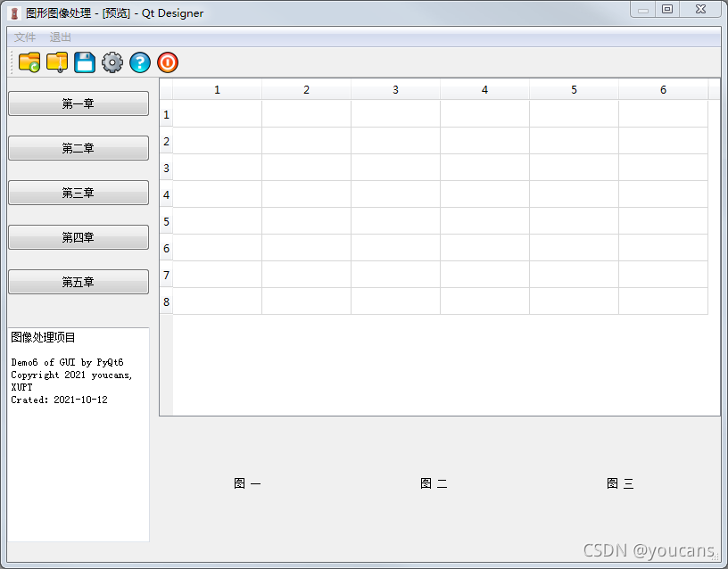Select table column header 3

point(395,89)
